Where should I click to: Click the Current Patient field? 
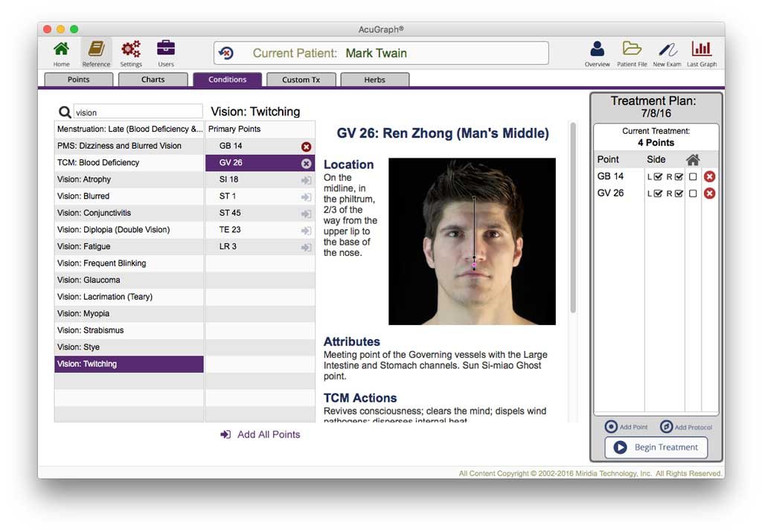coord(381,53)
